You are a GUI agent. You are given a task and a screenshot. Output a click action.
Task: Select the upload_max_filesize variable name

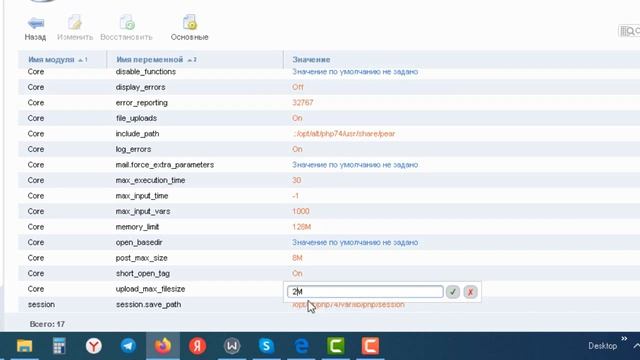[x=150, y=289]
